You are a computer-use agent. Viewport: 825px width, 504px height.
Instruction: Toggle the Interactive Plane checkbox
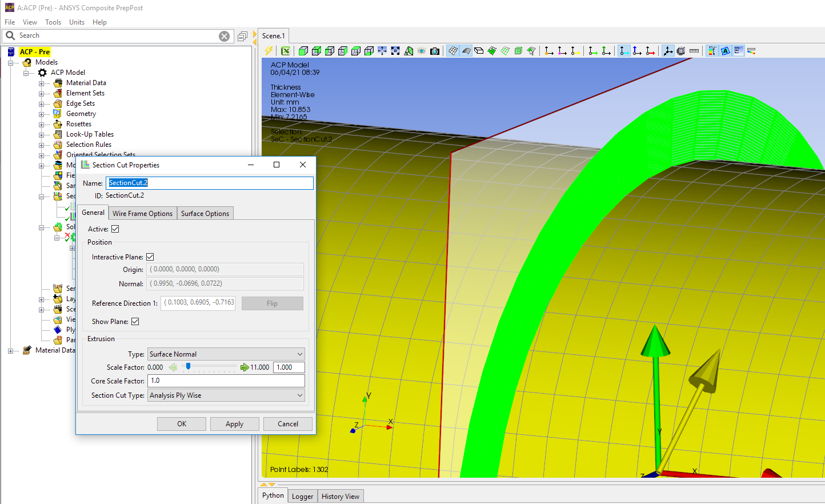tap(150, 257)
